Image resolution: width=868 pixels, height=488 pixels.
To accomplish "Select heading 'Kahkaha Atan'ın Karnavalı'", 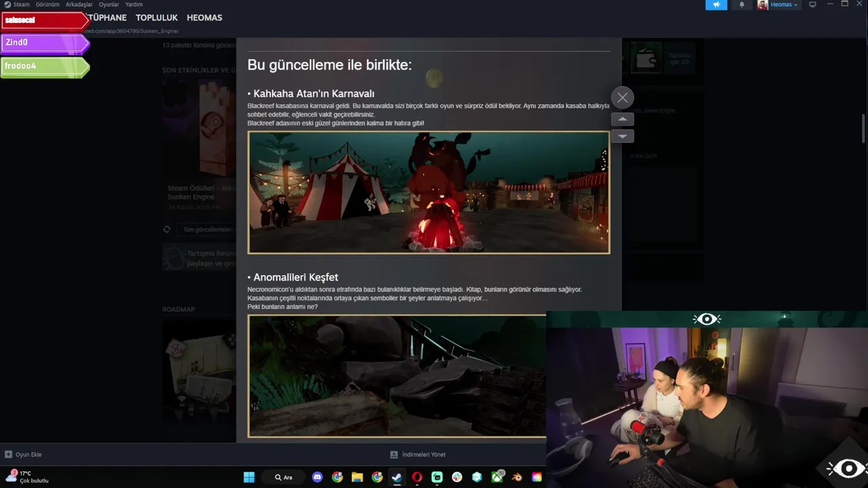I will (313, 94).
